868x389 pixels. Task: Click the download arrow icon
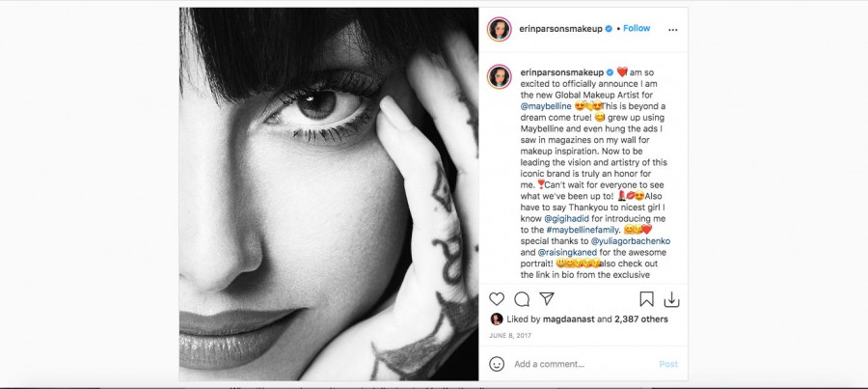tap(671, 299)
